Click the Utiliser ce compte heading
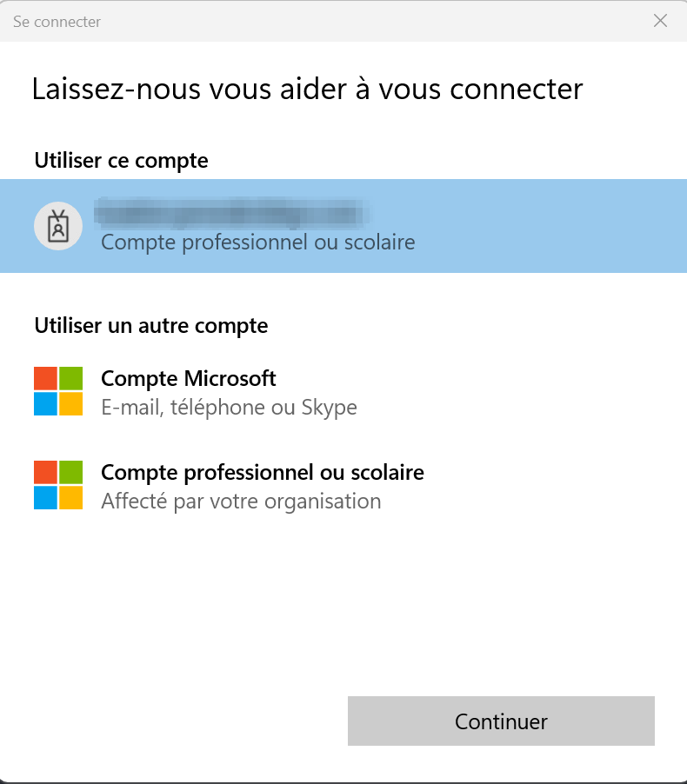Screen dimensions: 687x784 click(121, 160)
